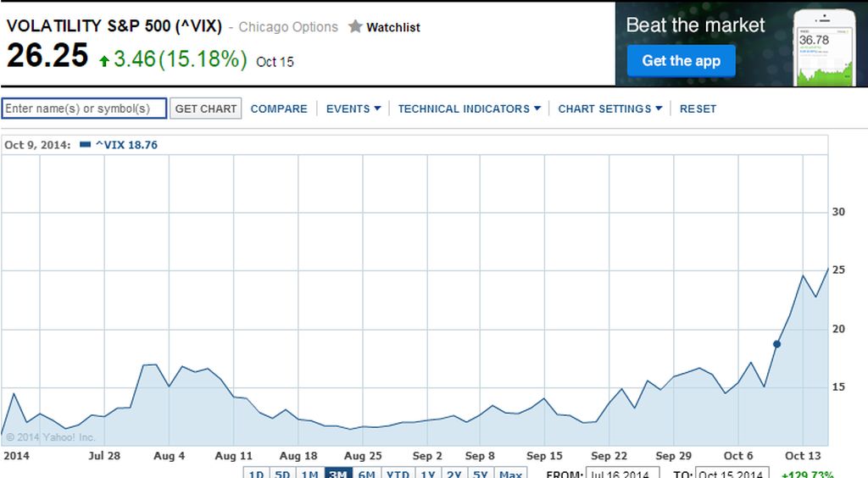
Task: Focus the Enter name(s) or symbol(s) field
Action: tap(84, 108)
